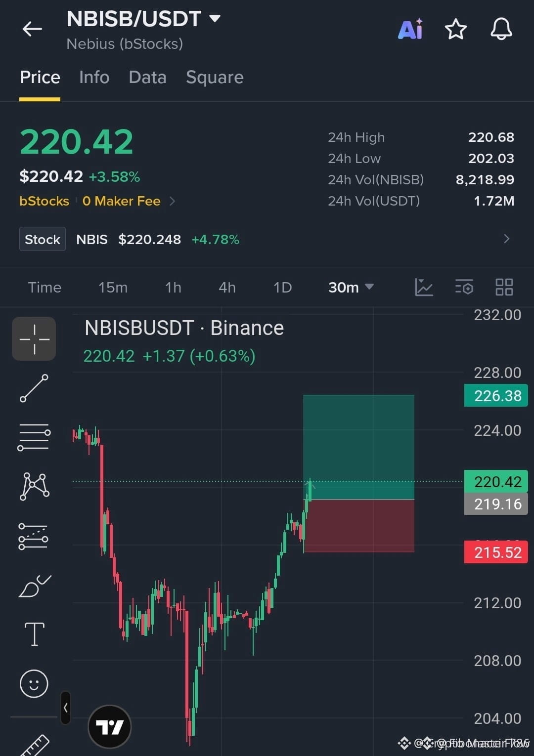The width and height of the screenshot is (534, 756).
Task: Select the Time chart interval
Action: [x=44, y=288]
